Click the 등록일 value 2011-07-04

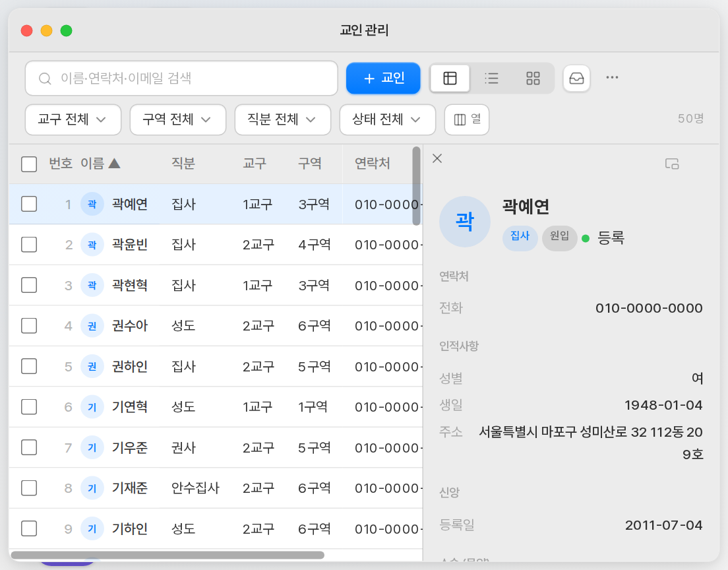(x=664, y=525)
